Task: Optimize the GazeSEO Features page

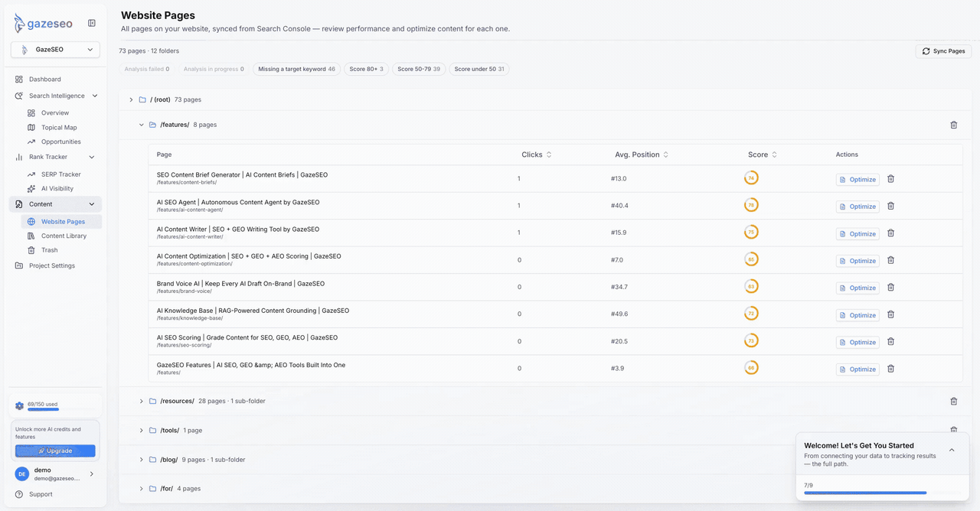Action: (857, 369)
